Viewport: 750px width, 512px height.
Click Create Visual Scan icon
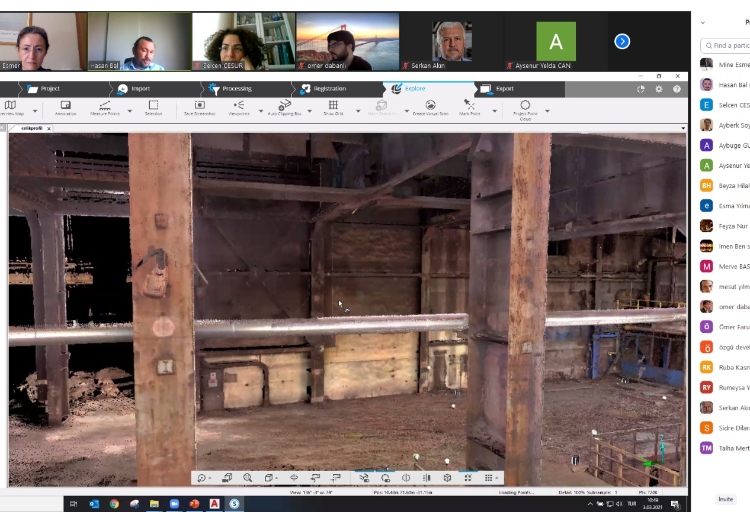430,106
